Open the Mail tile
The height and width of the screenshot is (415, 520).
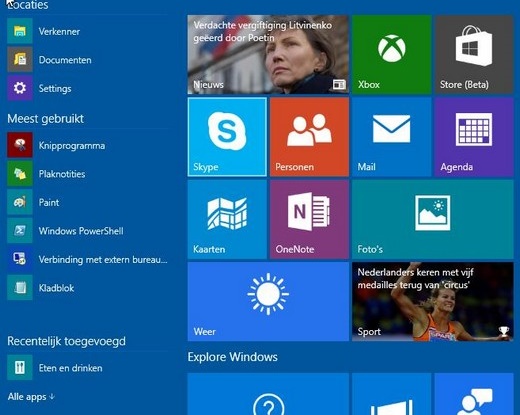coord(392,137)
